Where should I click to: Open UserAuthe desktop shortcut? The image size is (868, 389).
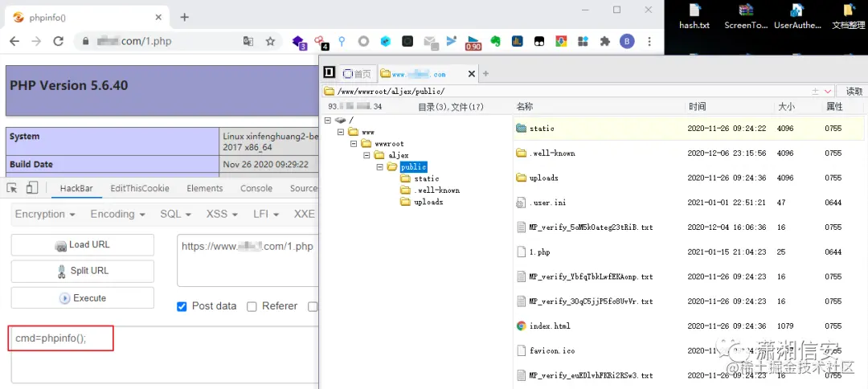click(796, 17)
